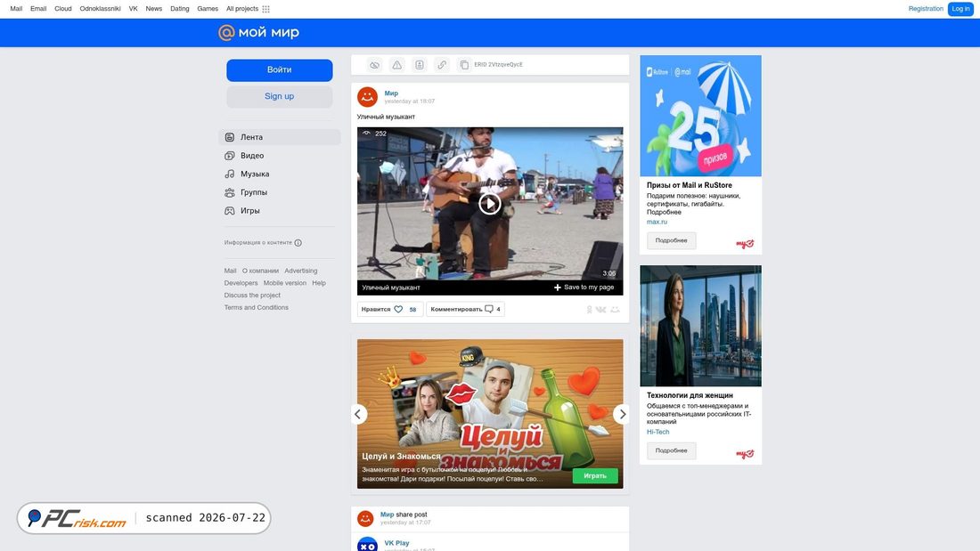The image size is (980, 551).
Task: Go to next carousel slide arrow
Action: point(622,414)
